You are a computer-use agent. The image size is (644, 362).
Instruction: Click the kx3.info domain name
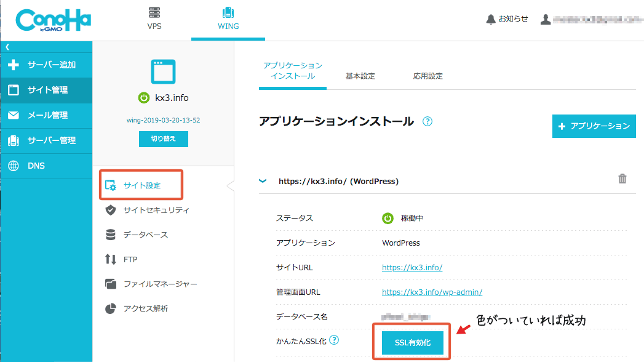pyautogui.click(x=172, y=98)
